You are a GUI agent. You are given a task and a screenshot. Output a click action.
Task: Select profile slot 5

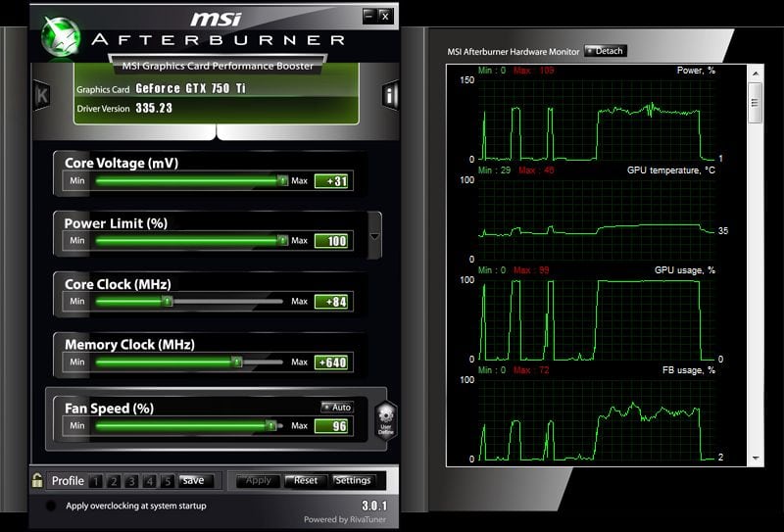tap(168, 481)
